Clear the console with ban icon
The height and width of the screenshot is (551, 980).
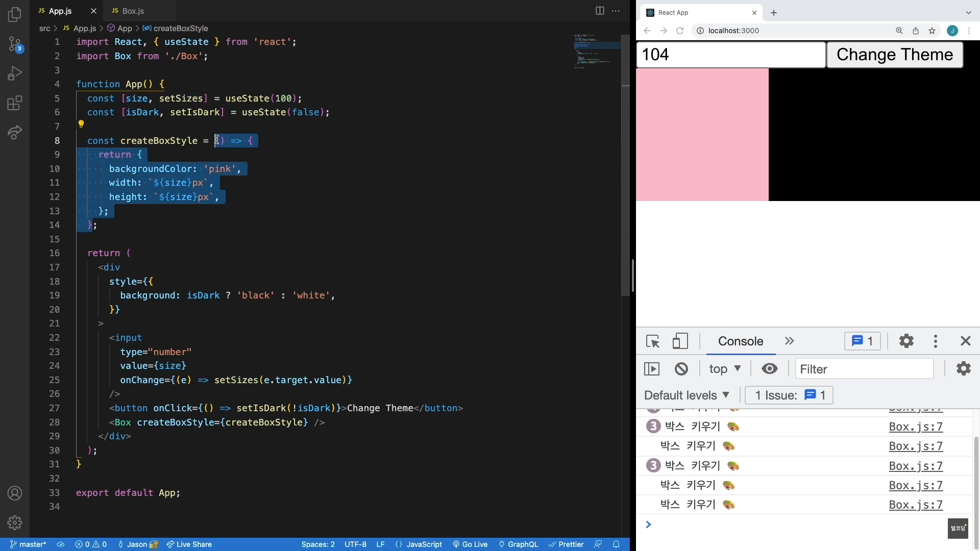point(681,369)
